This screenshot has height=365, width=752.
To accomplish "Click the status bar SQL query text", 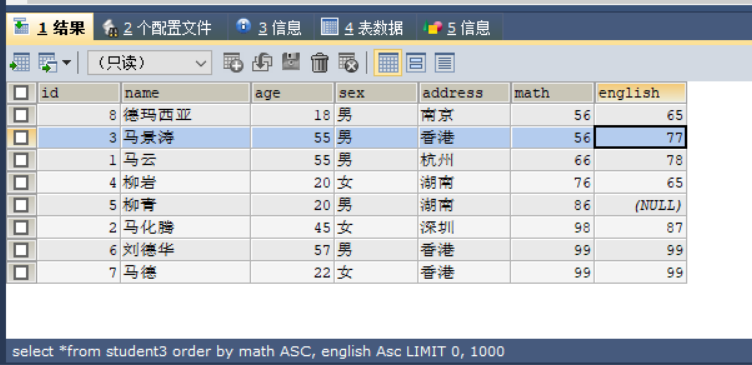I will (x=258, y=352).
